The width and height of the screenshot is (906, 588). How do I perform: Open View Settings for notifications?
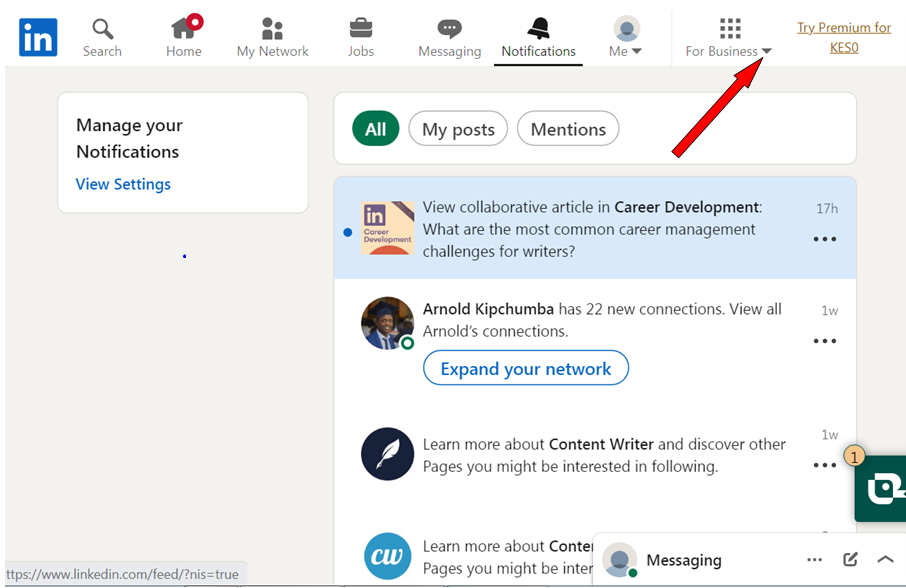point(123,184)
